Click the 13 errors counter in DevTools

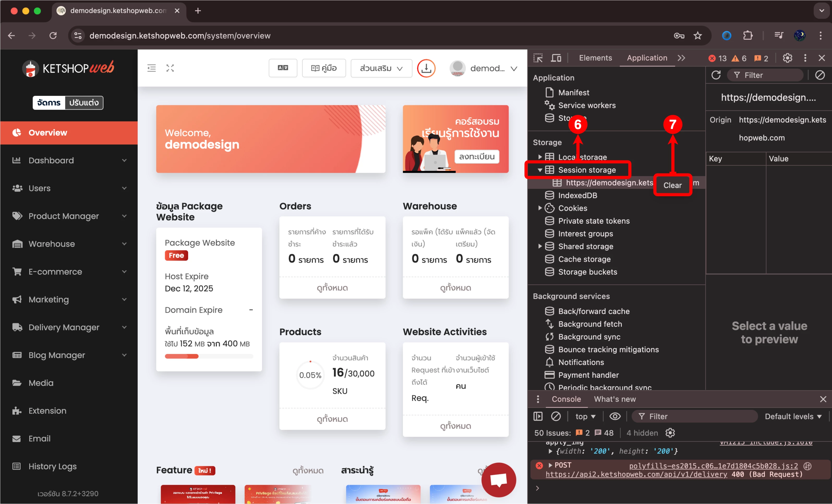click(x=718, y=58)
